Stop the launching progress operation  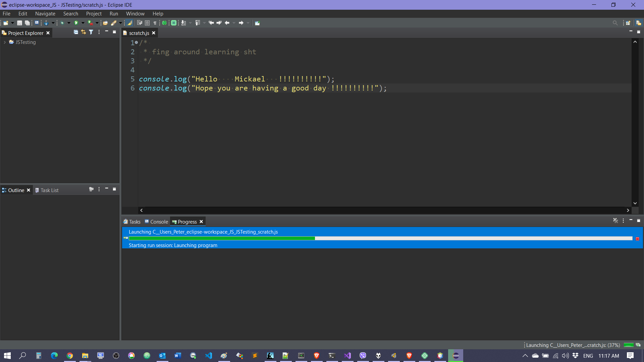pos(637,239)
